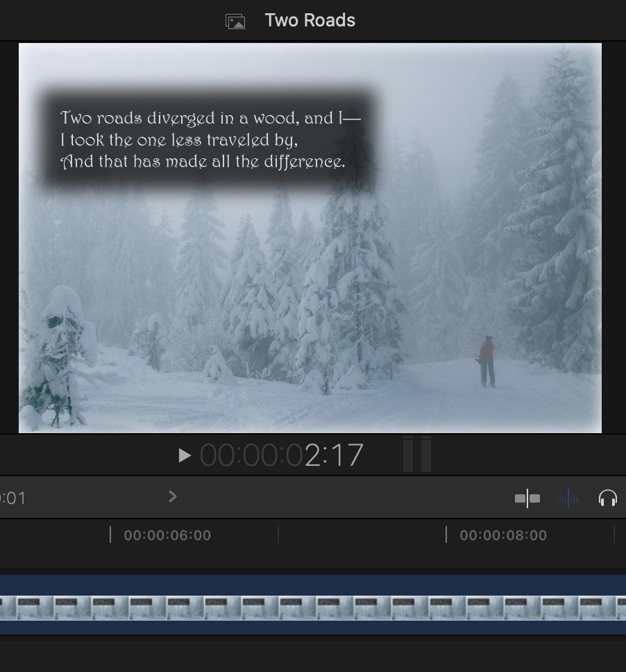Click empty timeline area below the clip
Viewport: 626px width, 672px height.
(x=312, y=654)
